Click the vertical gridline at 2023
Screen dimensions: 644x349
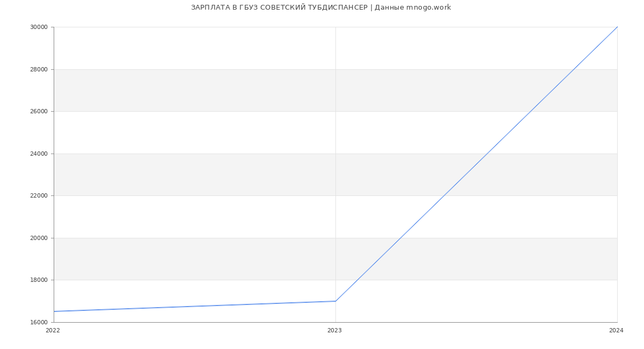[x=335, y=161]
